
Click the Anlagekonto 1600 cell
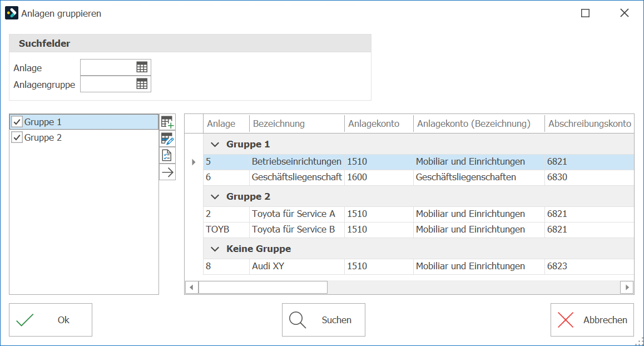pos(379,177)
